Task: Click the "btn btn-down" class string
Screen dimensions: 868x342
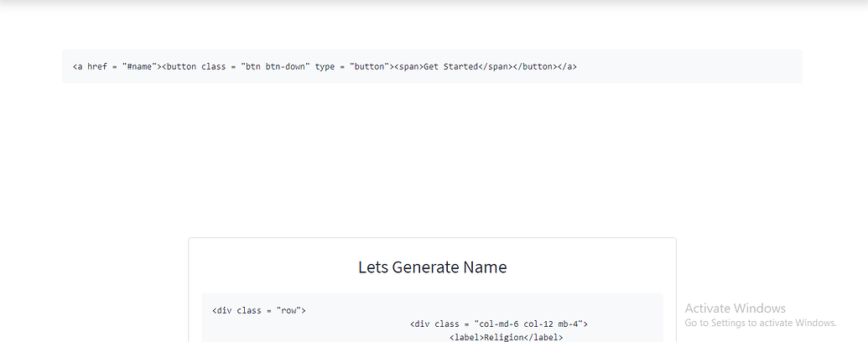Action: (x=275, y=66)
